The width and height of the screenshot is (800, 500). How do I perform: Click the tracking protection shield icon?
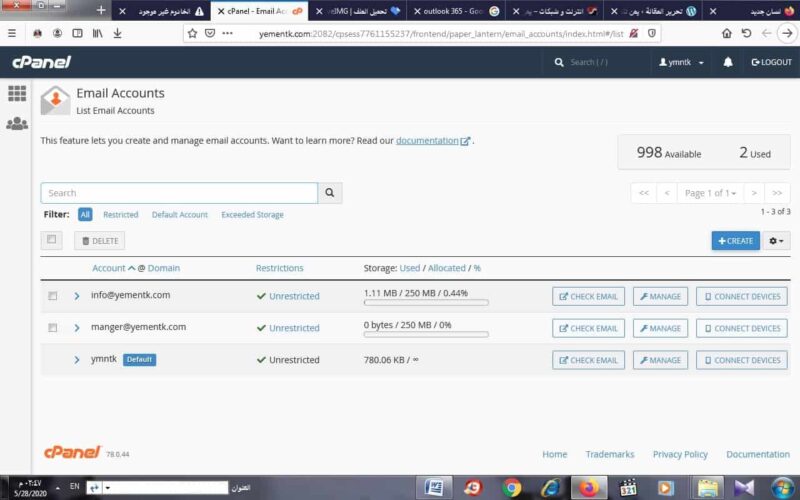pos(652,33)
